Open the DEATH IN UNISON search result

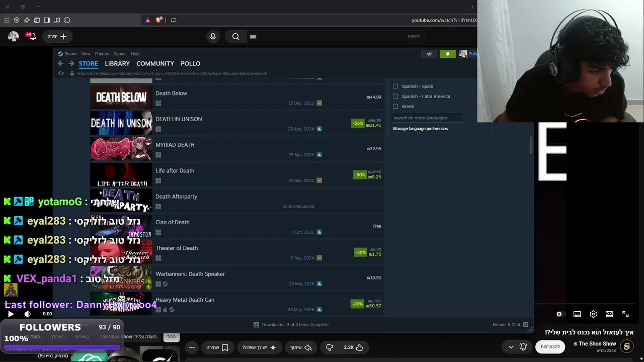(x=237, y=123)
